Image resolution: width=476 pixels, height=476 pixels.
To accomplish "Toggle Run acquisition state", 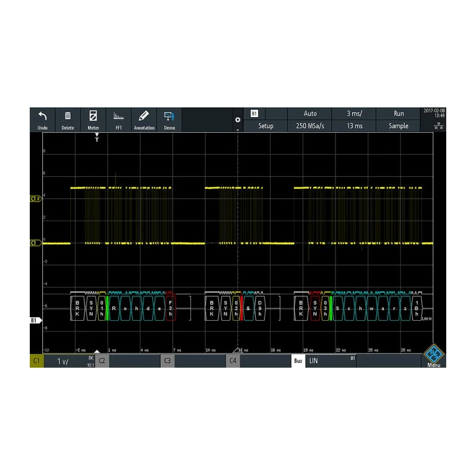I will pos(398,114).
